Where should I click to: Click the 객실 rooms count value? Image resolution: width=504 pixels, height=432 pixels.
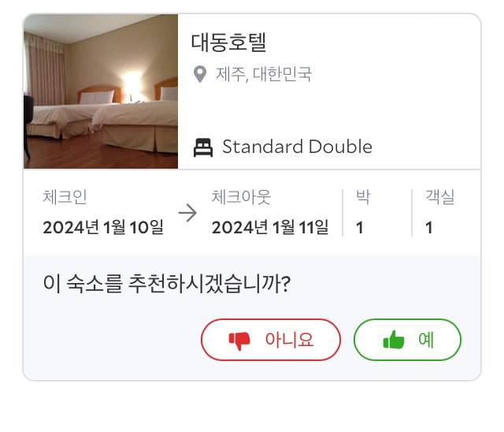click(x=428, y=228)
